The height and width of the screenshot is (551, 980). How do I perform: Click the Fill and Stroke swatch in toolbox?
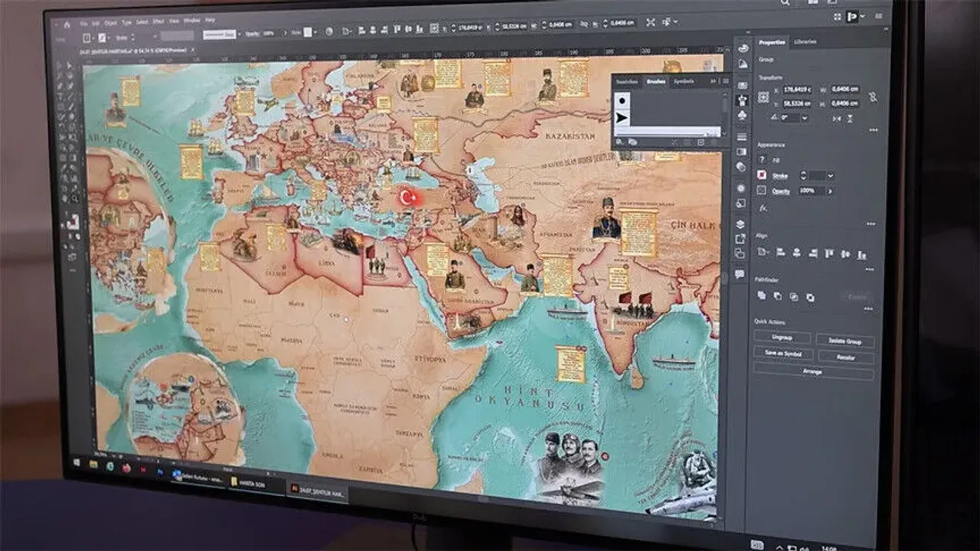point(73,223)
